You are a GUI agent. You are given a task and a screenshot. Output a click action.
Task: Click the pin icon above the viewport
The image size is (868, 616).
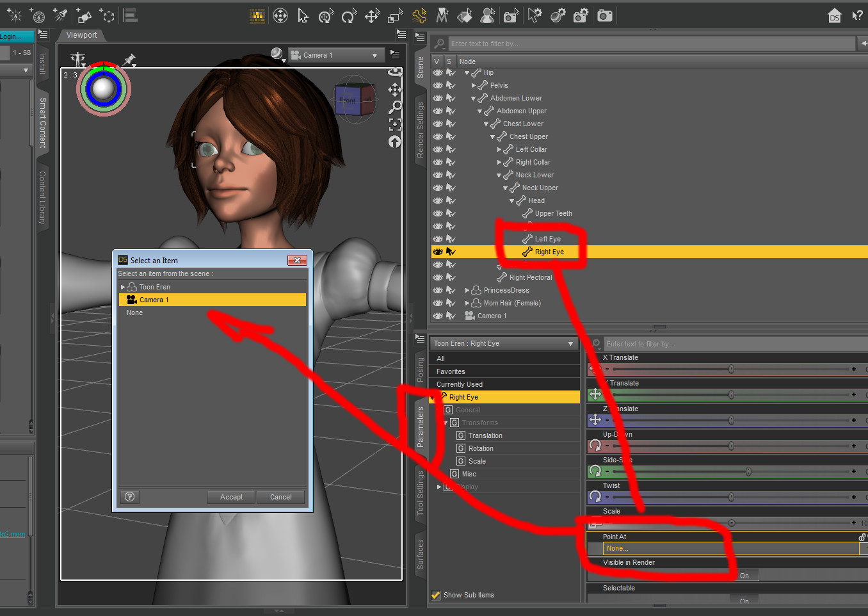pyautogui.click(x=129, y=60)
